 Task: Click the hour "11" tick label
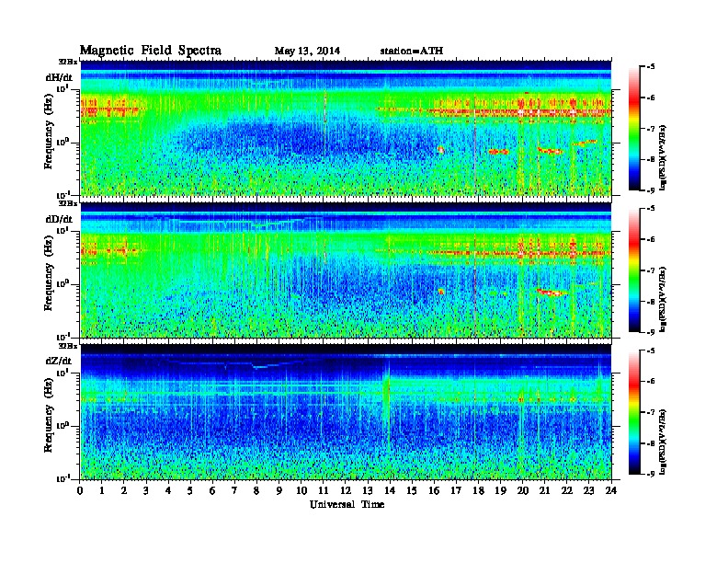coord(324,491)
